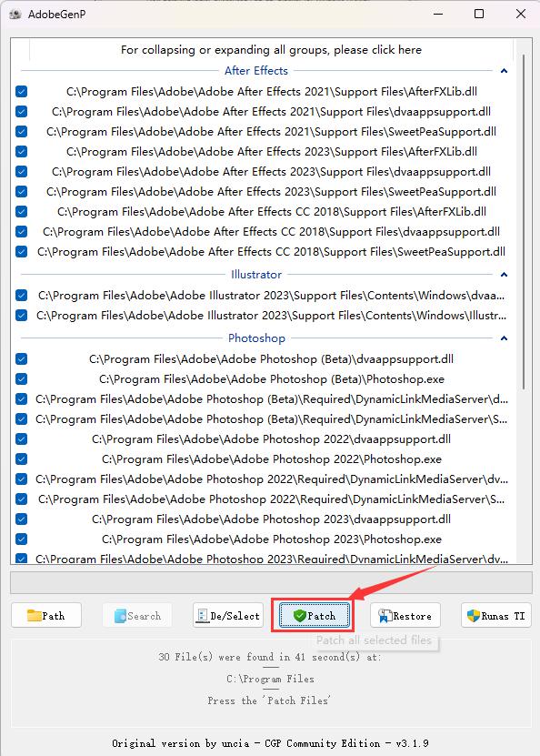
Task: Uncheck After Effects CC 2018 SweetPeaSupport.dll checkbox
Action: point(21,252)
